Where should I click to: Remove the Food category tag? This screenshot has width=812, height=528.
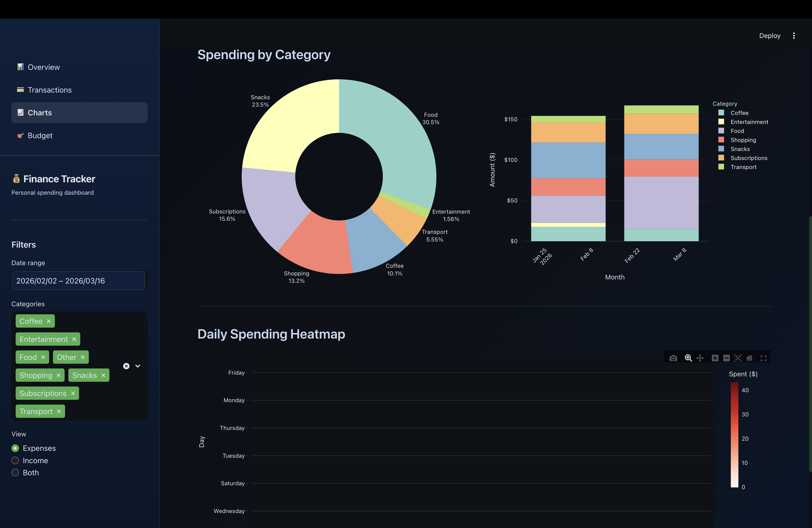(x=43, y=357)
